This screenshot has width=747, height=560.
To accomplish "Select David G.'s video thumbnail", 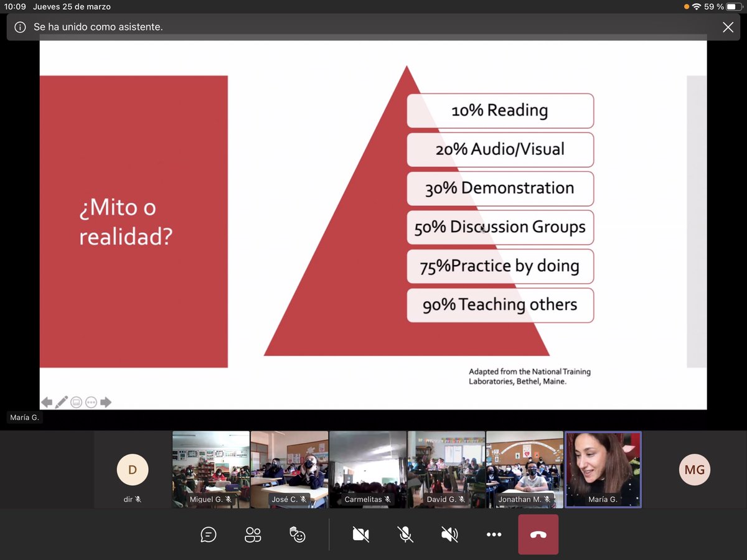I will coord(446,470).
